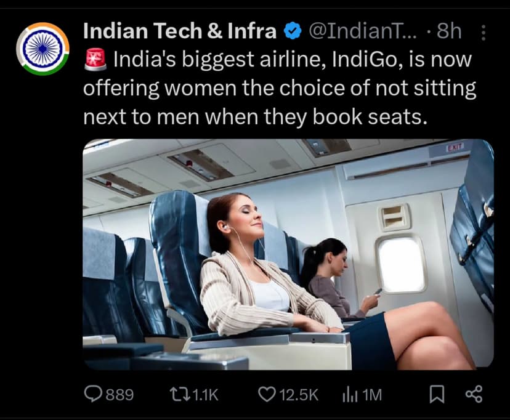Click the share icon

[474, 394]
